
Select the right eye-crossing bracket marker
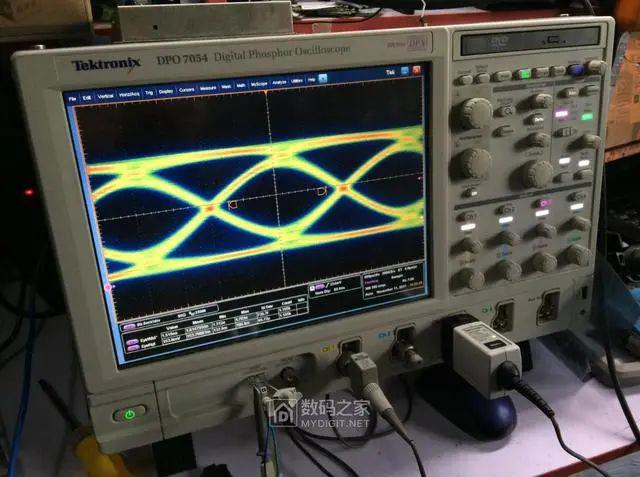322,191
